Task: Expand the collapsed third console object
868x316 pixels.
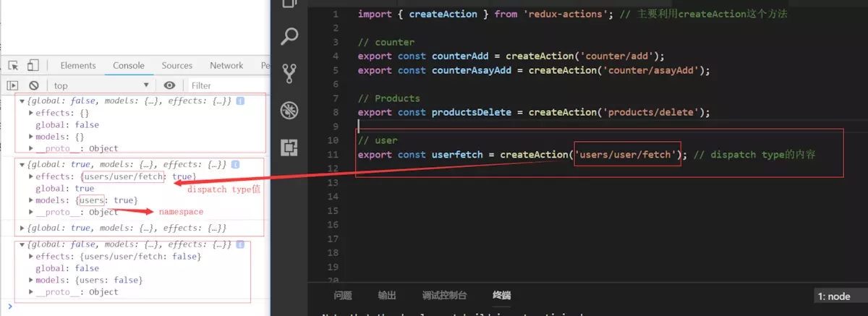Action: point(22,228)
